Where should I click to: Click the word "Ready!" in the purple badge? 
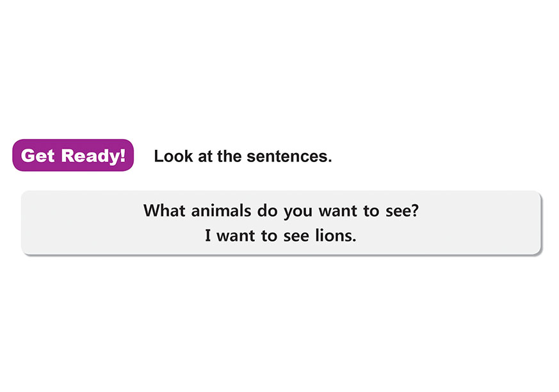(x=93, y=156)
